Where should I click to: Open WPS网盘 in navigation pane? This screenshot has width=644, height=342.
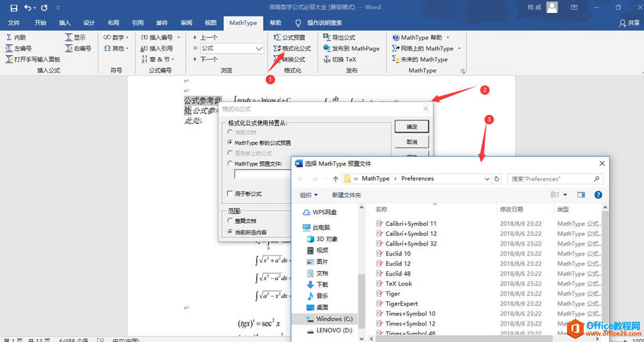point(319,212)
